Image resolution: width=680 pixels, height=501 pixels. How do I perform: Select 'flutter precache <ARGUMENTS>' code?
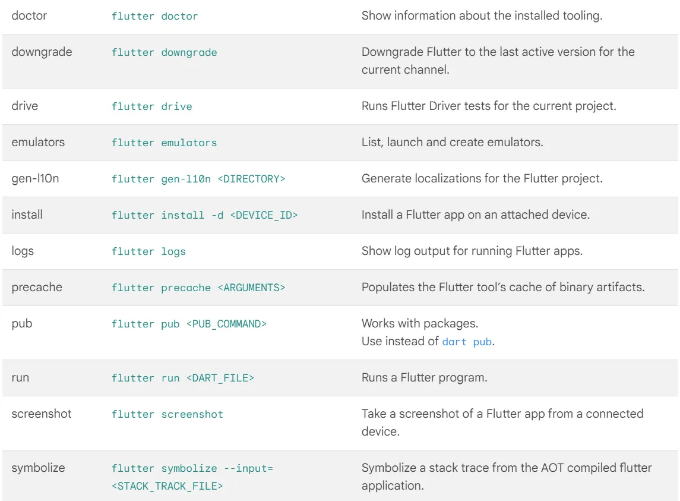(198, 288)
